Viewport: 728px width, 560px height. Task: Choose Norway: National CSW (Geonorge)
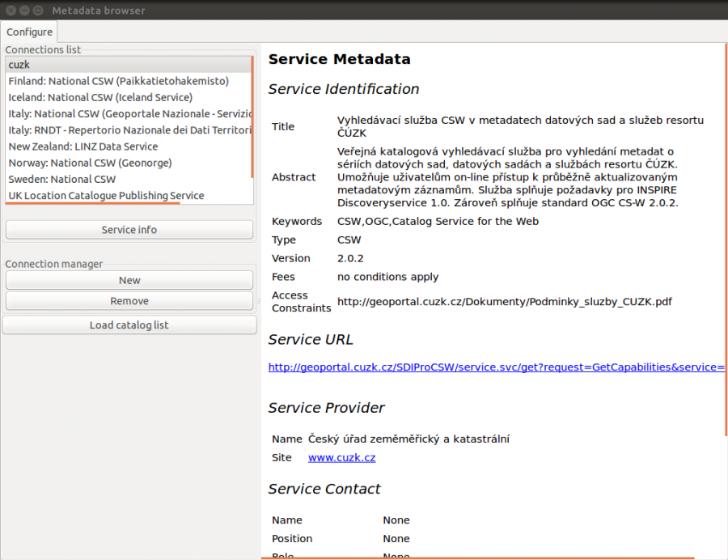coord(90,163)
